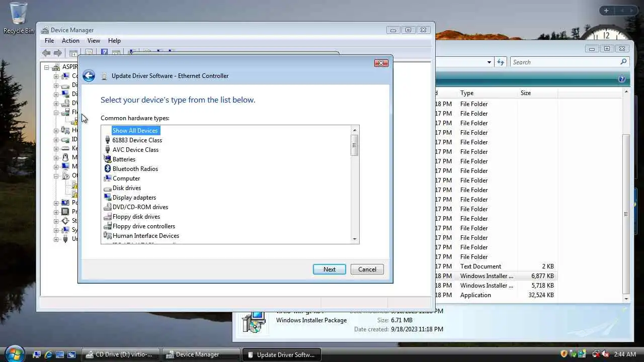Expand the IDE controllers tree node
Screen dimensions: 644x362
click(x=56, y=139)
